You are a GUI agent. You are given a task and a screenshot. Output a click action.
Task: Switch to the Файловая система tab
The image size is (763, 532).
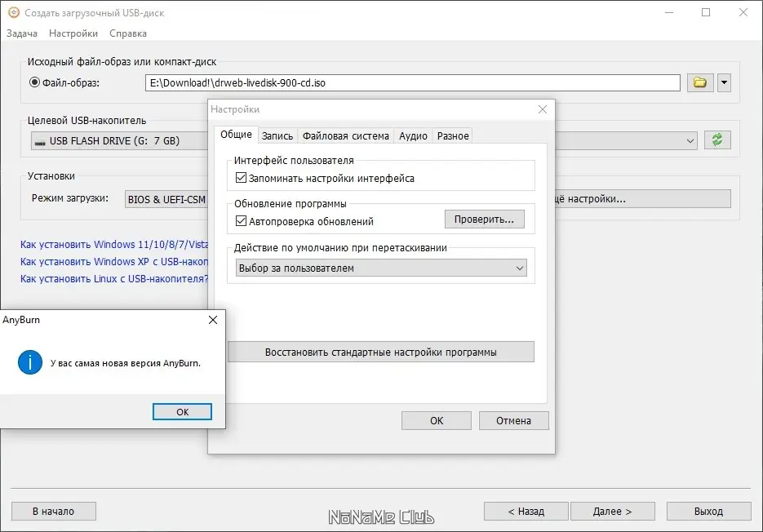pos(346,136)
